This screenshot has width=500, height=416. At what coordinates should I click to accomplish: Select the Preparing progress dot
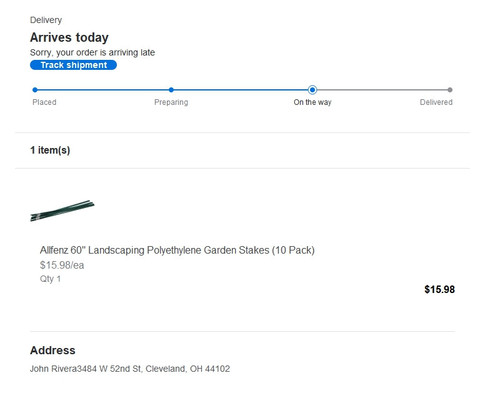(x=171, y=90)
